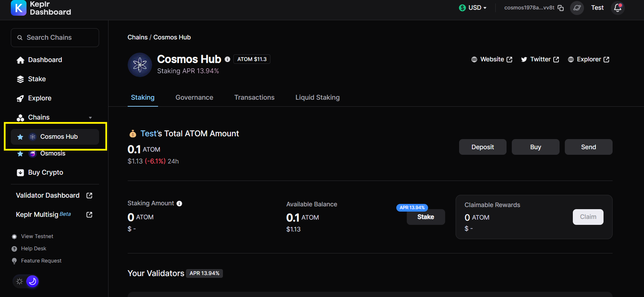Open the Website link
This screenshot has height=297, width=644.
coord(492,60)
